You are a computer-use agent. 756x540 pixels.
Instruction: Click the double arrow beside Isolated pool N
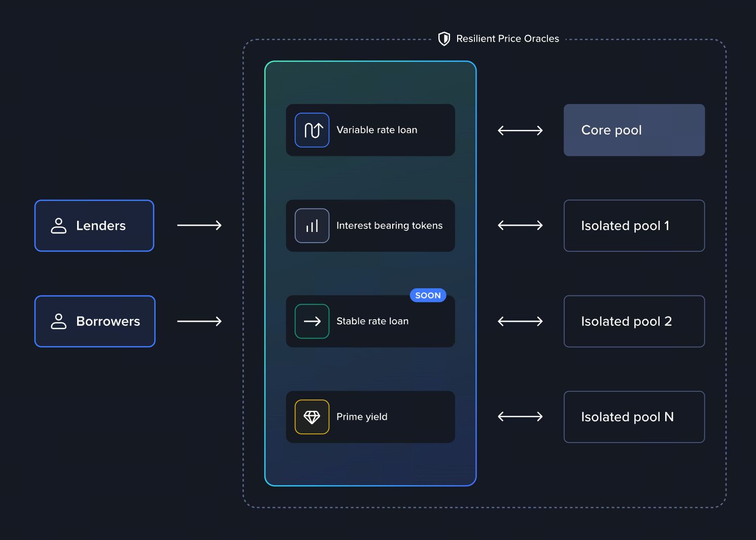tap(520, 417)
